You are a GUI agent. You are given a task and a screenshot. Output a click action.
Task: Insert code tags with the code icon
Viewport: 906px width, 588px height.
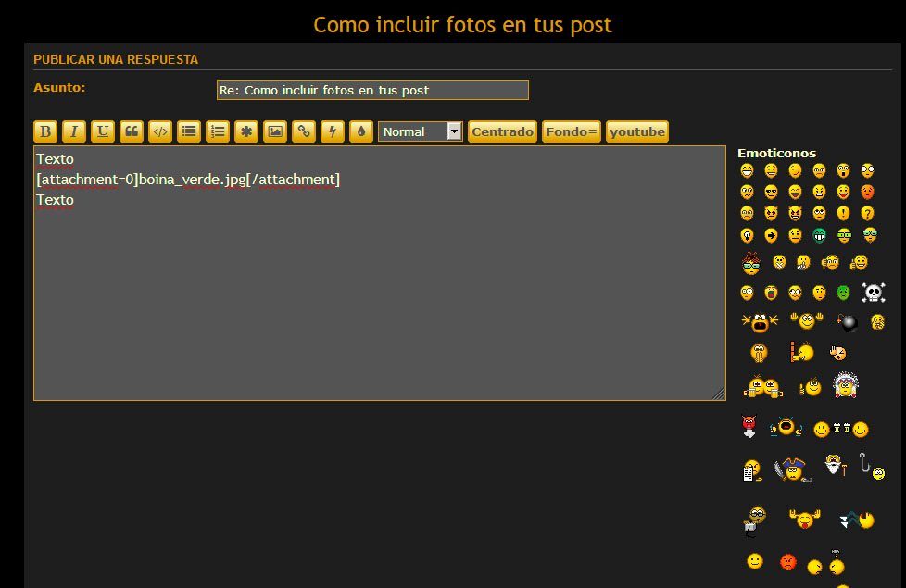160,131
